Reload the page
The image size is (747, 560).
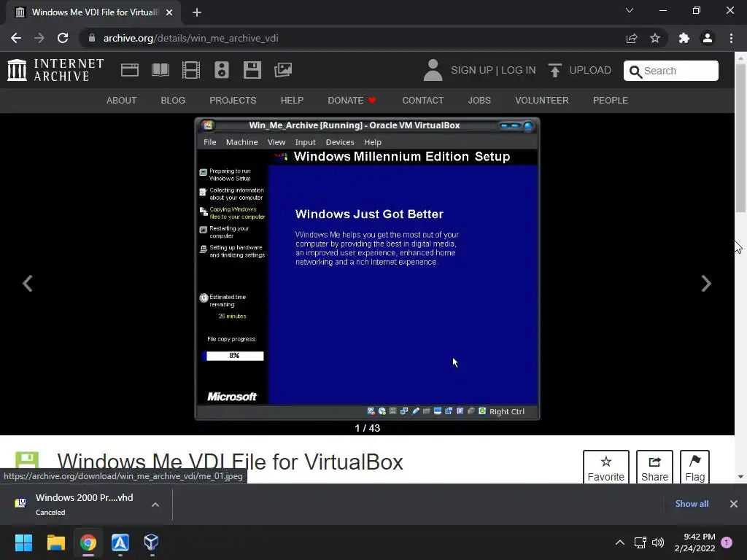63,38
